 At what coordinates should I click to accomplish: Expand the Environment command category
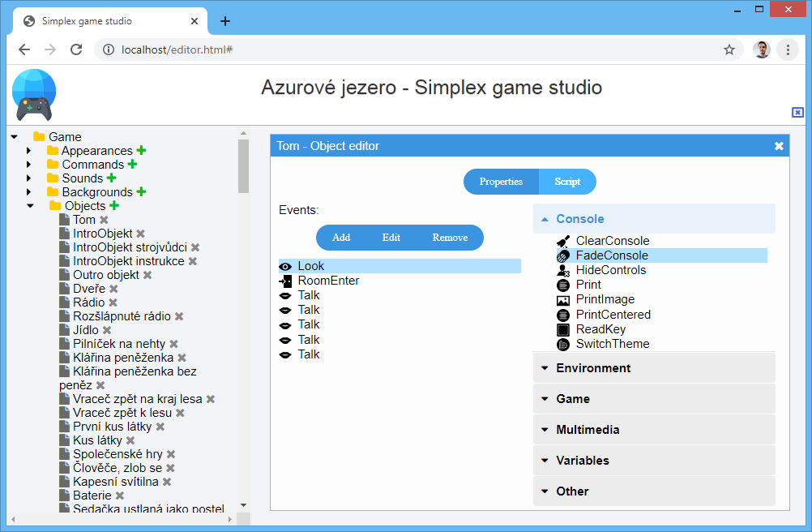pos(596,367)
